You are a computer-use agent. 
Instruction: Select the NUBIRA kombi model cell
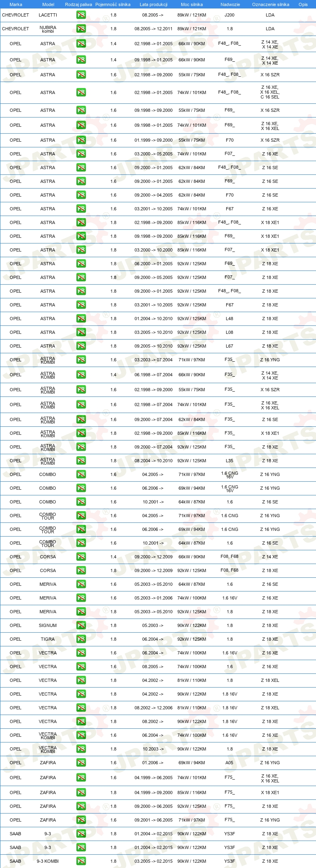click(48, 29)
